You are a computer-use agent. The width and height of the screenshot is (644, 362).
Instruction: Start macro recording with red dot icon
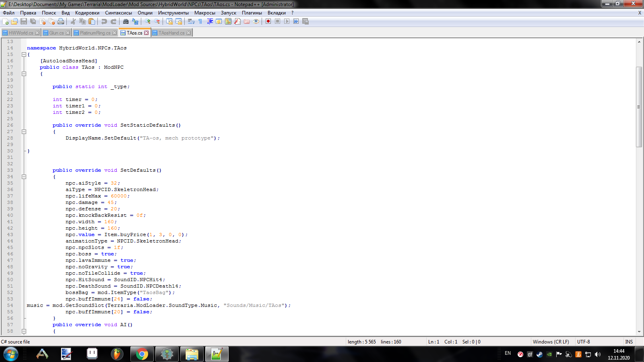[268, 21]
